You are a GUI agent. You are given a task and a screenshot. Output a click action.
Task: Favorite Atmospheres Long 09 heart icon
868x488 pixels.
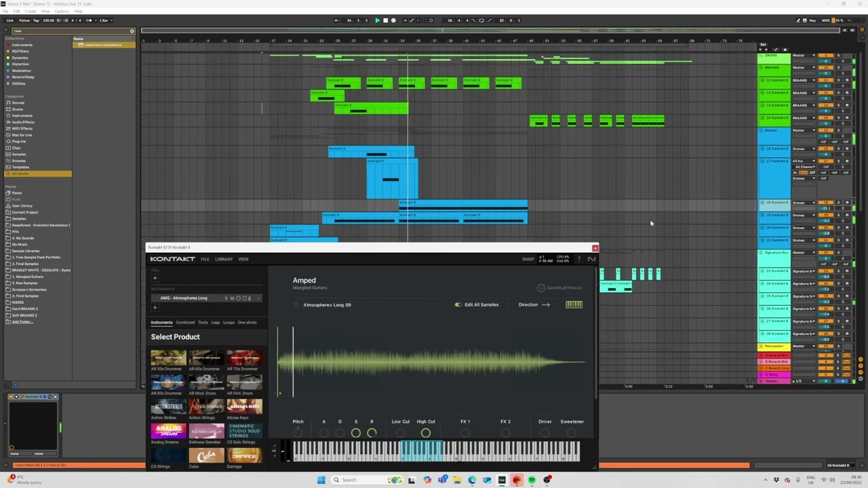pyautogui.click(x=296, y=305)
